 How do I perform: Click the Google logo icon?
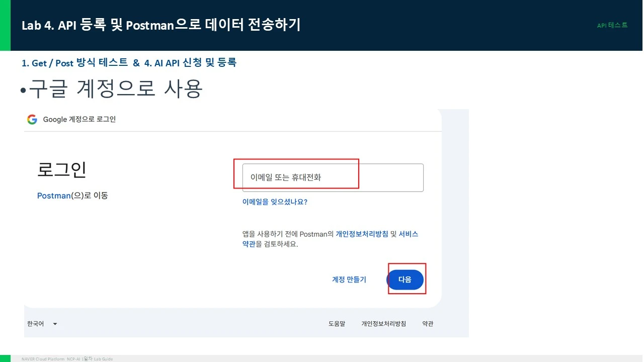click(x=32, y=120)
